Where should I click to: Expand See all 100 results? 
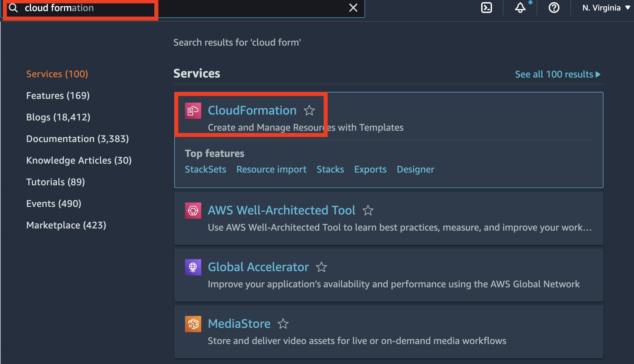tap(558, 74)
